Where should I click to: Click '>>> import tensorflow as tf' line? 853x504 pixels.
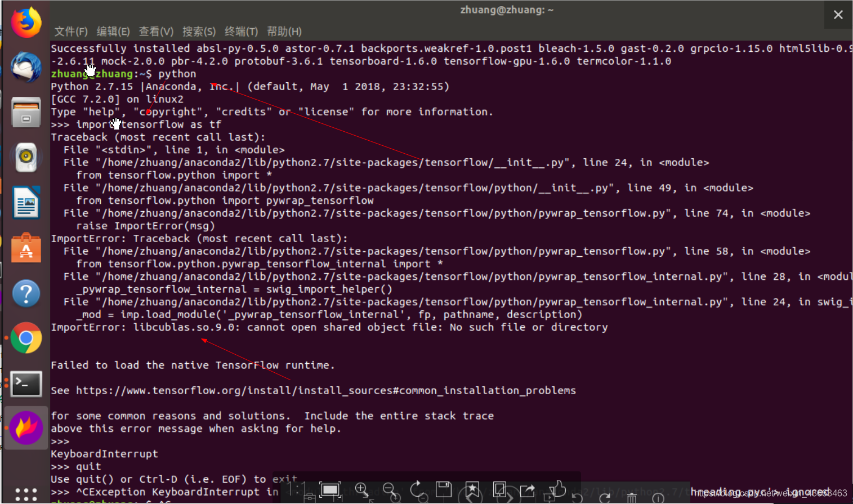(x=136, y=124)
